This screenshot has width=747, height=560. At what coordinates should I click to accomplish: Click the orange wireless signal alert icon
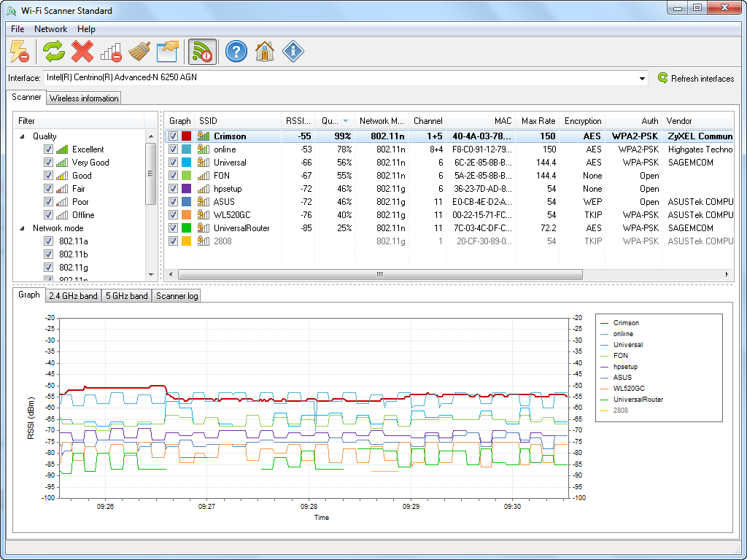(201, 51)
